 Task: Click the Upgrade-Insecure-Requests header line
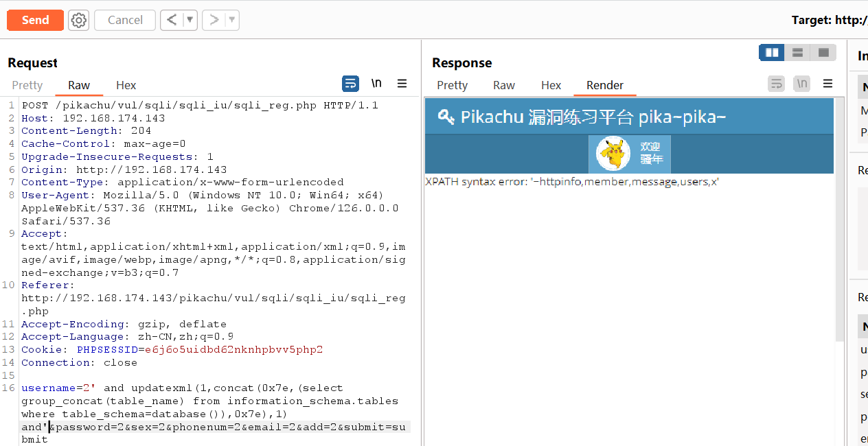pyautogui.click(x=117, y=156)
